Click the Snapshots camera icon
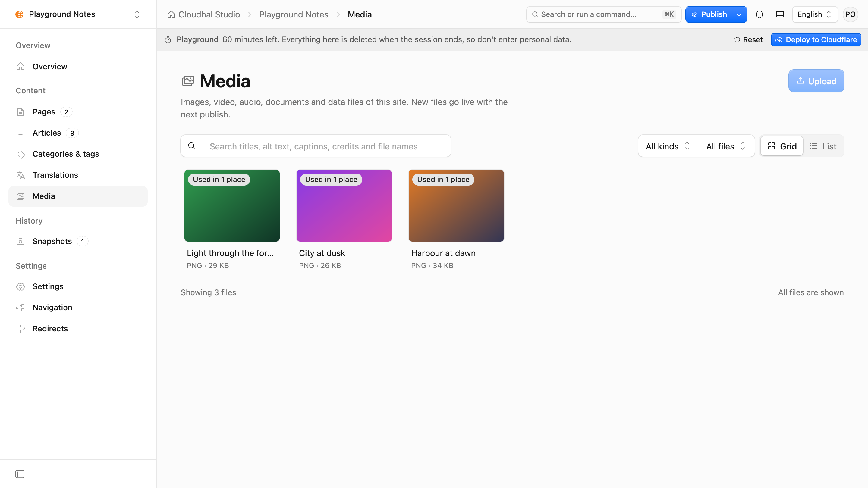 click(x=20, y=242)
